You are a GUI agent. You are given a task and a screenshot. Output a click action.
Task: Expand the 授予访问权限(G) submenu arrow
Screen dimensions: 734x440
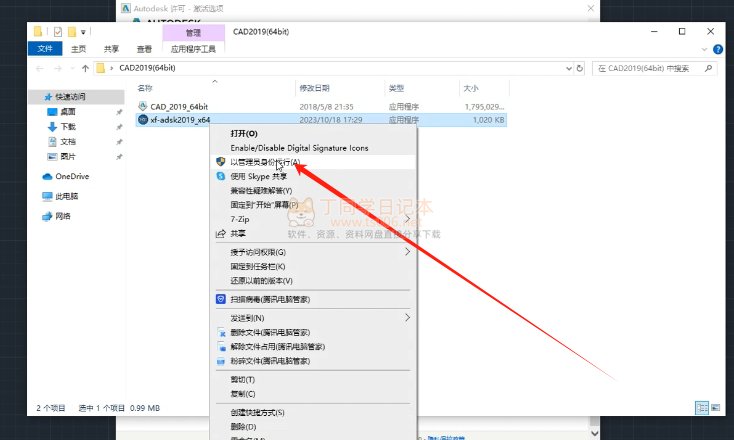(x=407, y=252)
